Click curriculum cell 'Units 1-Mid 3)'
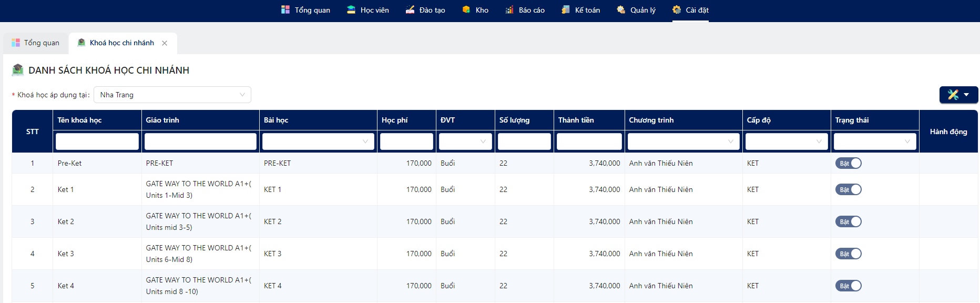 pyautogui.click(x=200, y=189)
